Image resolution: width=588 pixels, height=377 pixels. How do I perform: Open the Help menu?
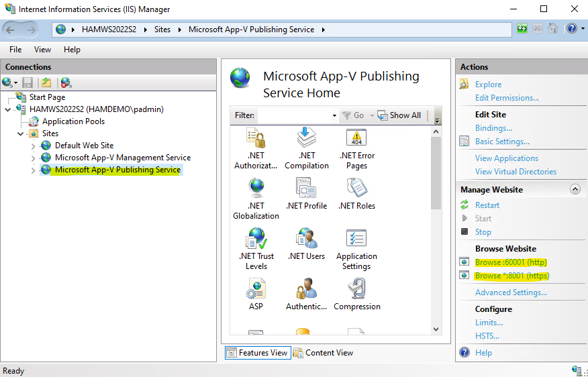(x=72, y=50)
